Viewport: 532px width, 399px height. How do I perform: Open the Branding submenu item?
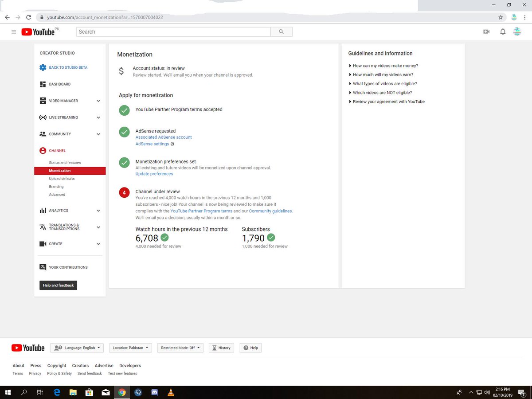click(56, 187)
